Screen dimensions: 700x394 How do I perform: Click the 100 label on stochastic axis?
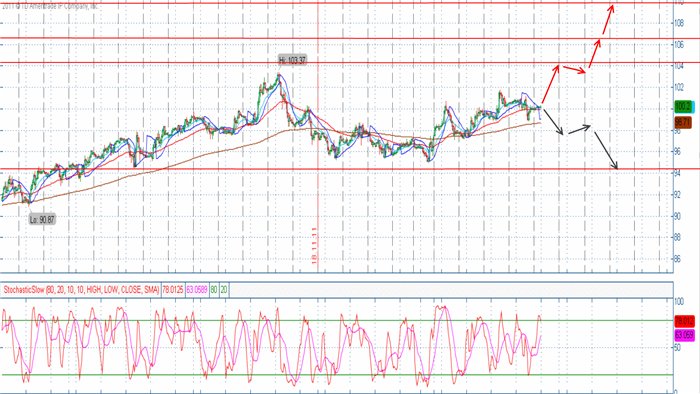pyautogui.click(x=679, y=302)
